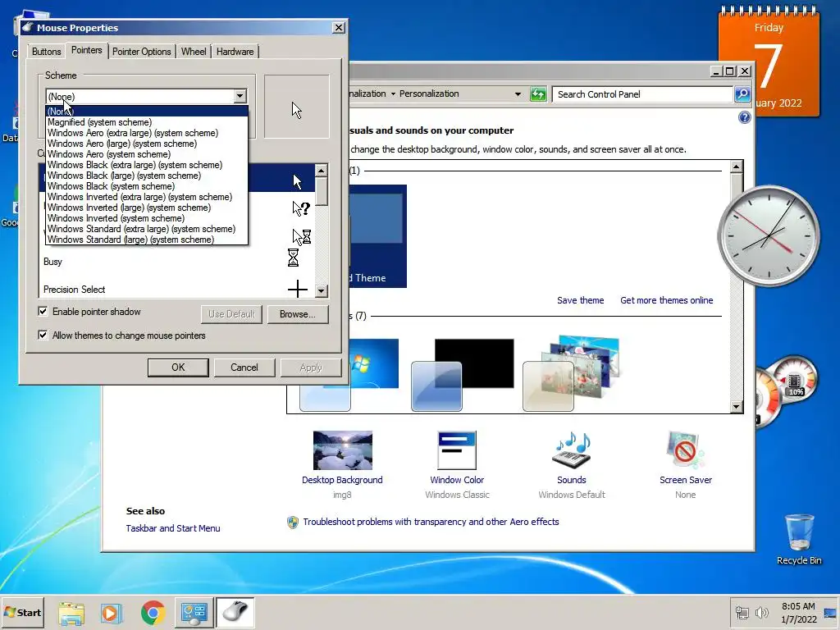Select the Precision Select crosshair pointer
This screenshot has width=840, height=630.
297,290
